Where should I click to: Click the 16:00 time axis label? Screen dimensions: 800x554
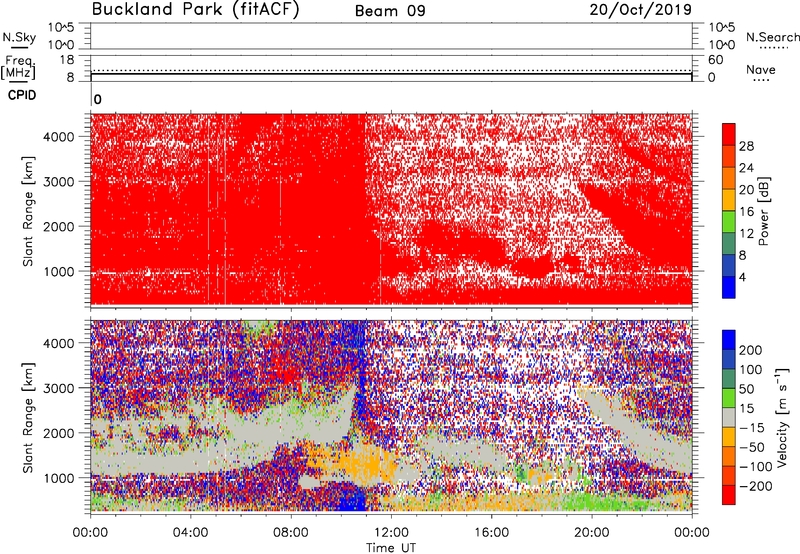click(x=491, y=533)
